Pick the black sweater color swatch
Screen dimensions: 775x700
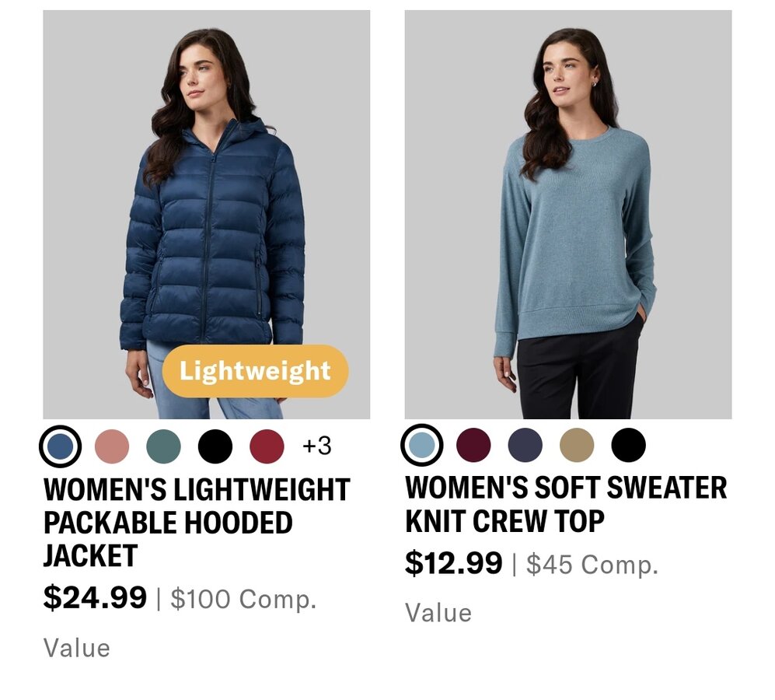coord(628,445)
